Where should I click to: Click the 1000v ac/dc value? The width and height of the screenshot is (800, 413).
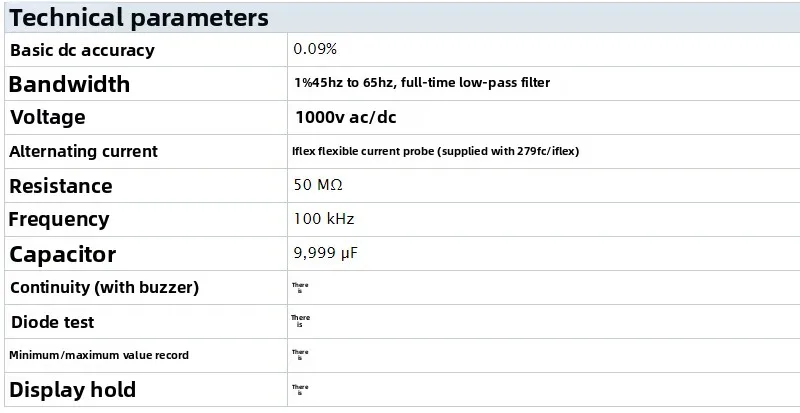click(345, 117)
